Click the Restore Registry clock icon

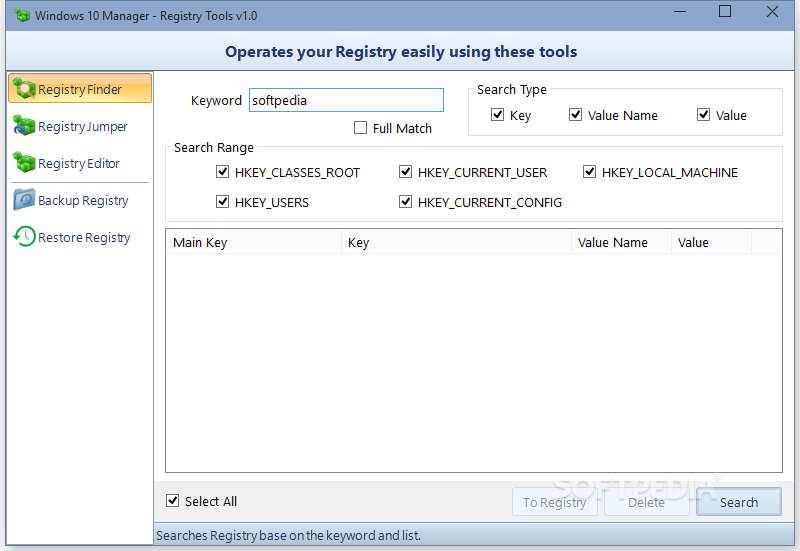pyautogui.click(x=24, y=237)
